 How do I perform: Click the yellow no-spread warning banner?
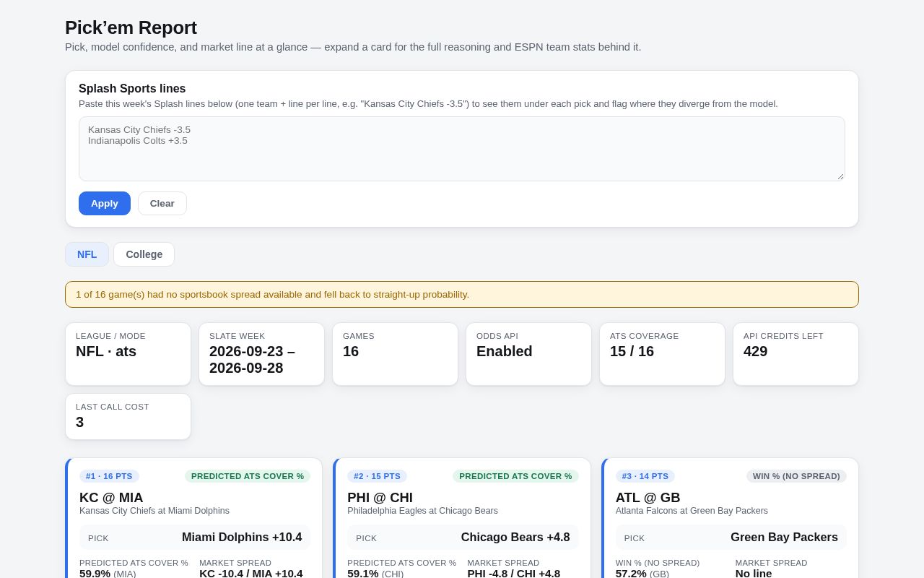point(462,294)
